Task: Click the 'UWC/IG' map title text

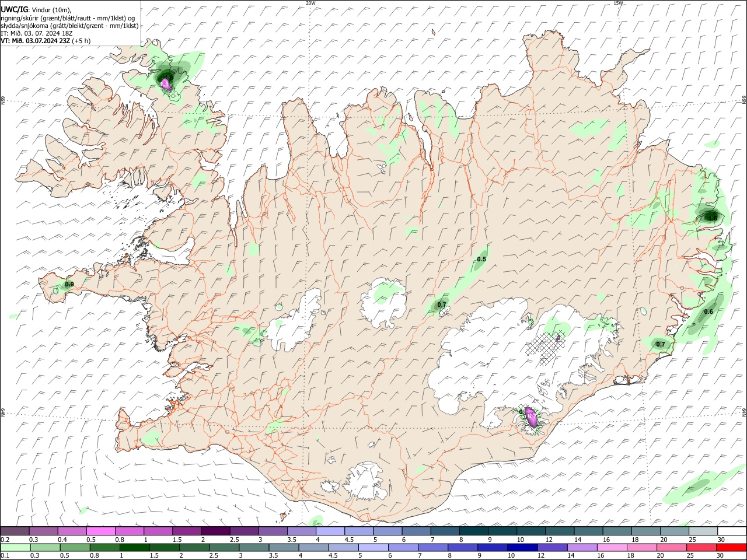Action: coord(14,9)
